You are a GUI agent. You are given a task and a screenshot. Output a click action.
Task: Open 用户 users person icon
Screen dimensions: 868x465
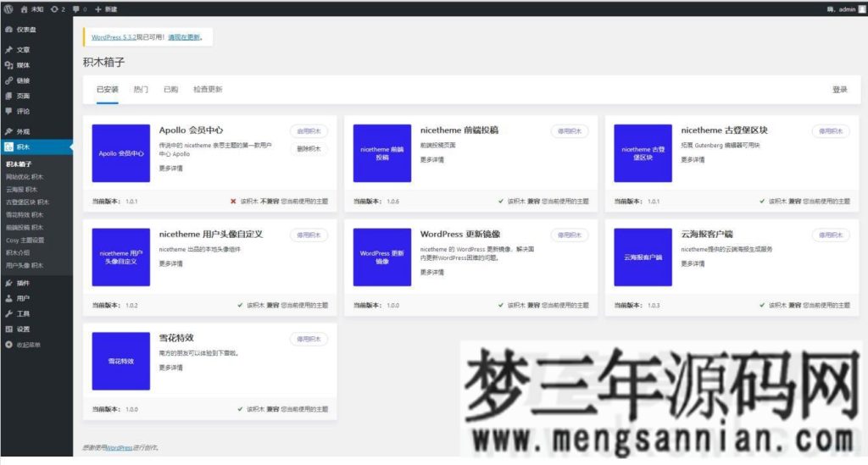(8, 299)
